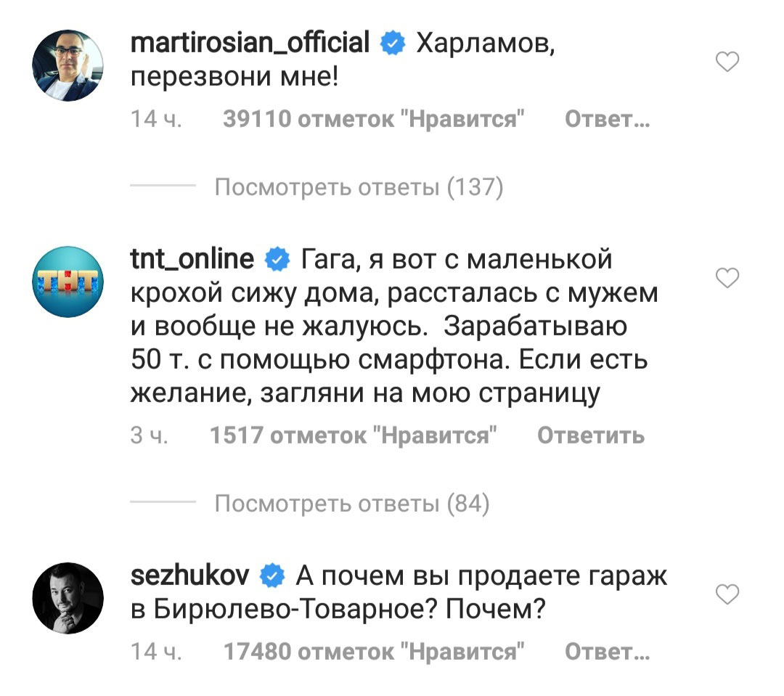This screenshot has width=784, height=696.
Task: Open tnt_online profile avatar
Action: coord(68,282)
